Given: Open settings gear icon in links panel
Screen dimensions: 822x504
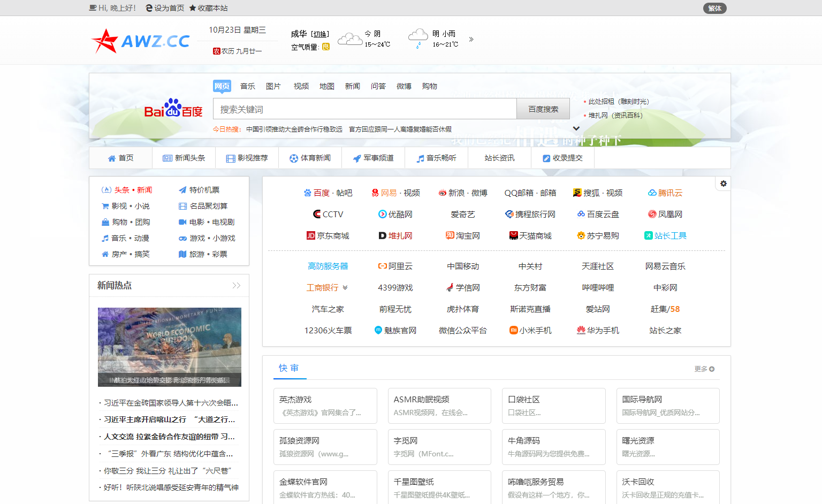Looking at the screenshot, I should click(724, 184).
